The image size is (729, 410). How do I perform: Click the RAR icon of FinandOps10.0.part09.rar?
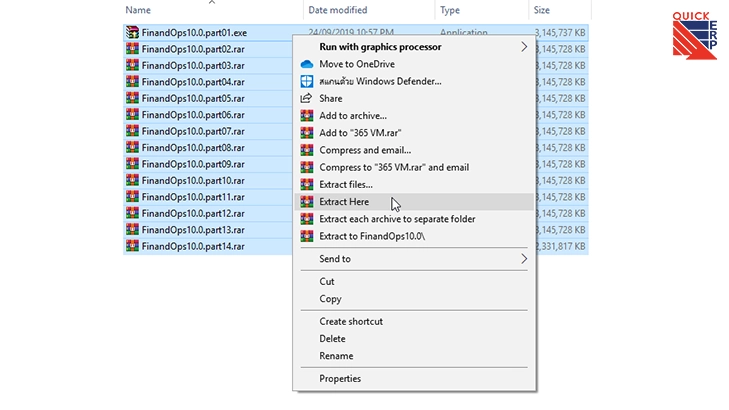coord(133,164)
